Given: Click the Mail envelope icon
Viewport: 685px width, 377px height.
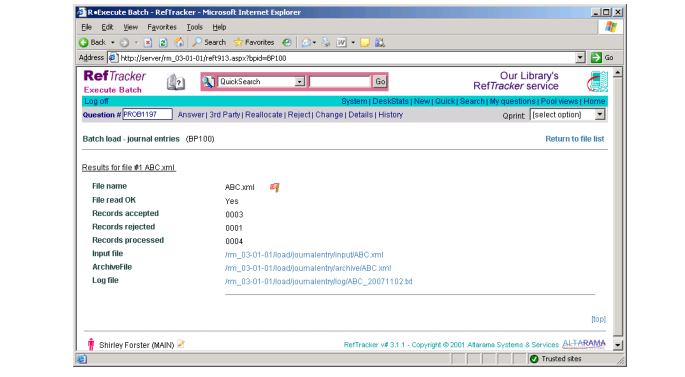Looking at the screenshot, I should click(x=306, y=42).
